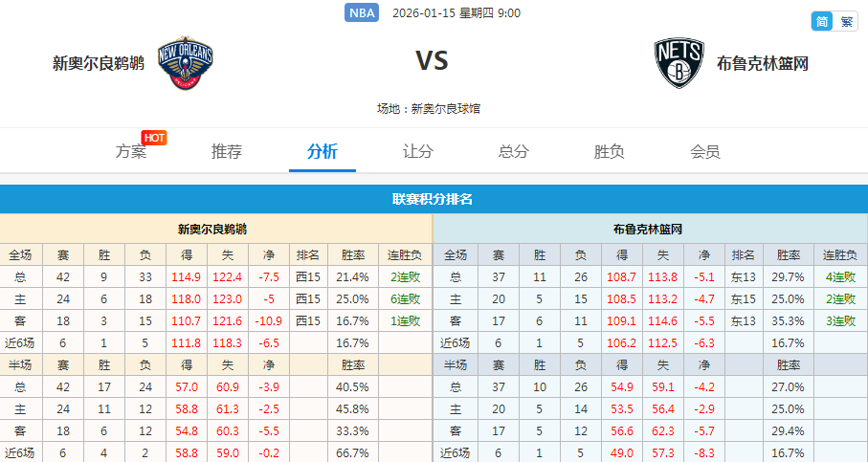Click Pelicans 6连败 home streak
Screen dimensions: 868x462
[405, 298]
